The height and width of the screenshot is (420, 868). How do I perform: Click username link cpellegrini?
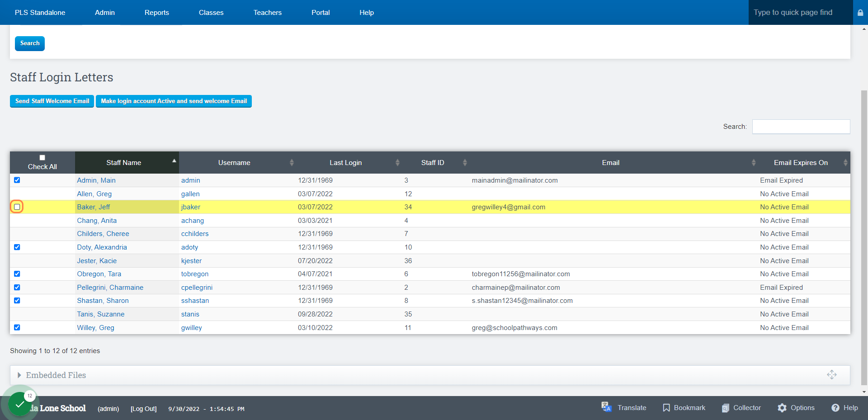tap(197, 288)
